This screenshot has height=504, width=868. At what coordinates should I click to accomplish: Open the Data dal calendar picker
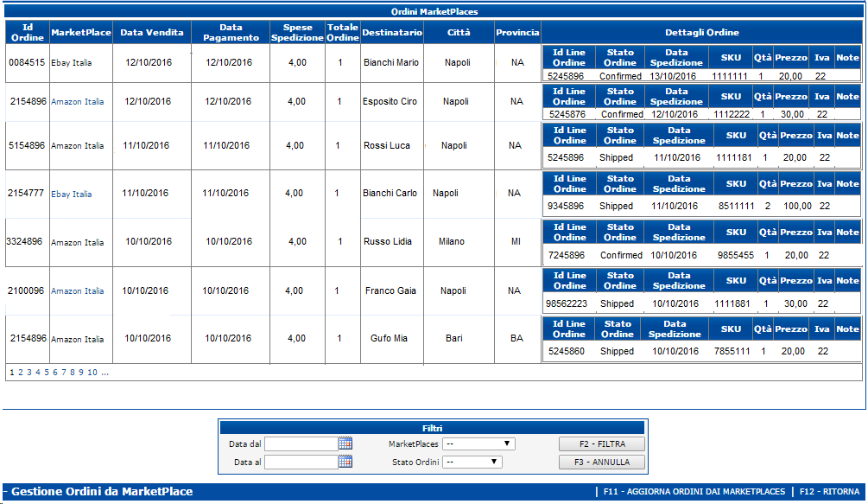click(x=345, y=443)
